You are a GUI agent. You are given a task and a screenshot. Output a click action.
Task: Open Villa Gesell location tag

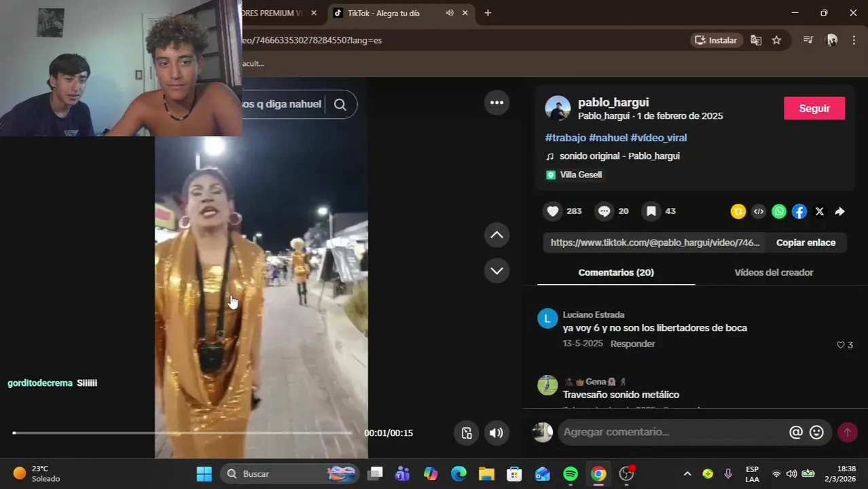[x=574, y=175]
